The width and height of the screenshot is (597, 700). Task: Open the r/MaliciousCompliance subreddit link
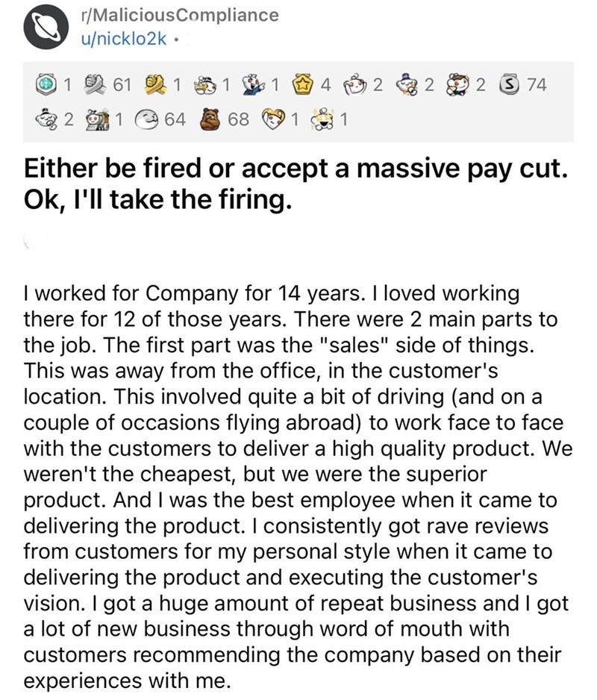pyautogui.click(x=170, y=14)
